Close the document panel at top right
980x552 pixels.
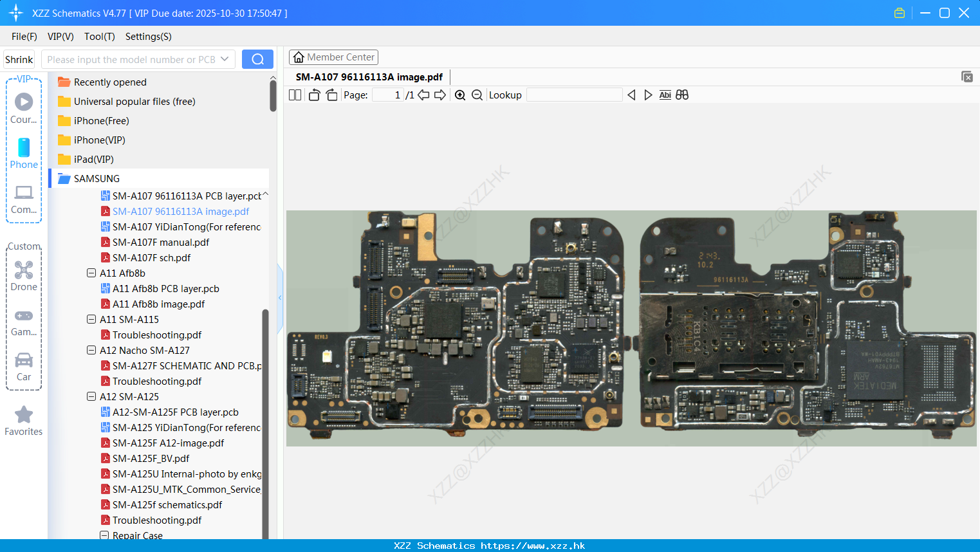pos(966,77)
